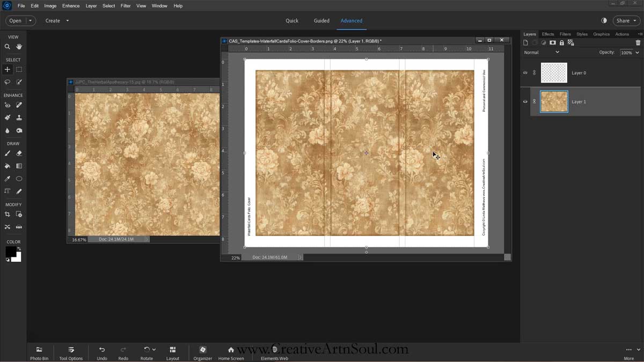Select the Zoom tool
644x362 pixels.
point(8,47)
